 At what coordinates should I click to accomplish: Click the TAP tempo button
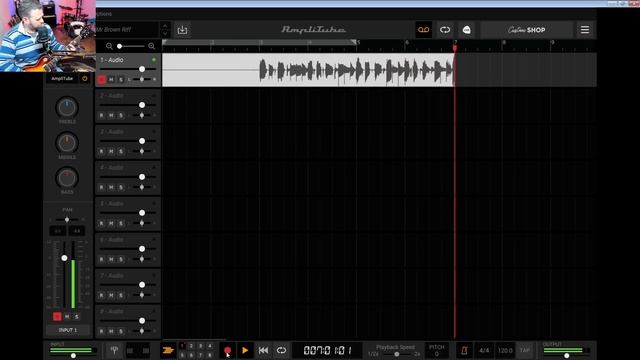point(525,350)
